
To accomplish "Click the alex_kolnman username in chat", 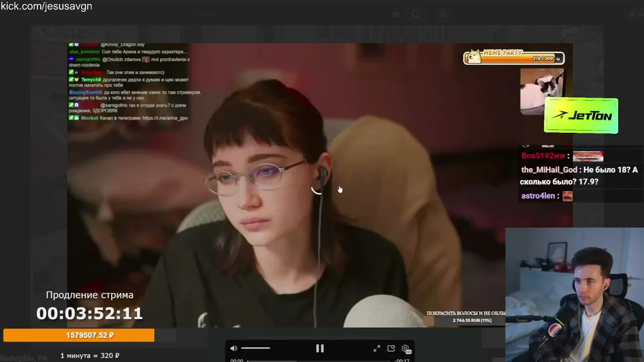I will [x=85, y=52].
